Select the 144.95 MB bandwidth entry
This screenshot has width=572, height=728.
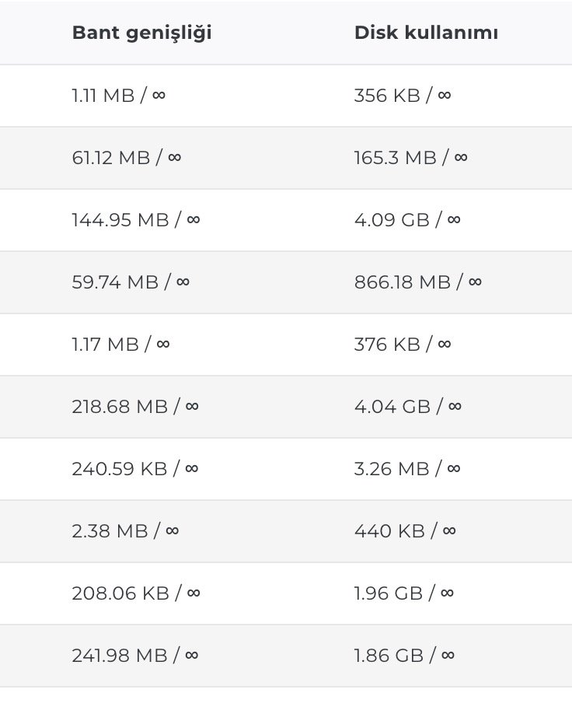(136, 220)
